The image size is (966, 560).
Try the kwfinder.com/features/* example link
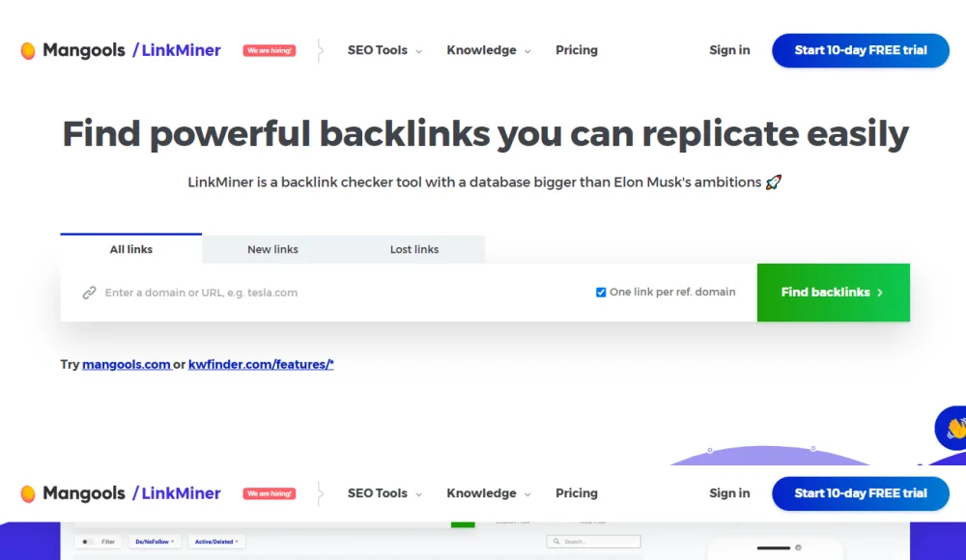[x=261, y=365]
